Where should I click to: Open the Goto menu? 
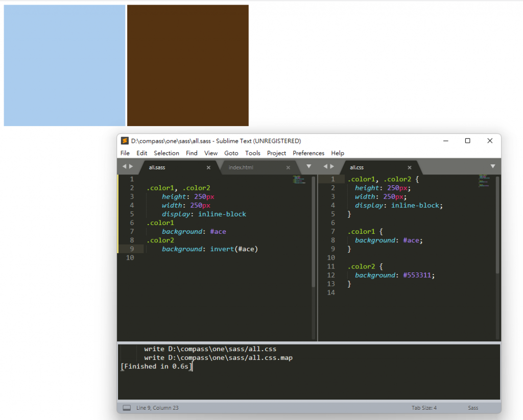coord(231,153)
